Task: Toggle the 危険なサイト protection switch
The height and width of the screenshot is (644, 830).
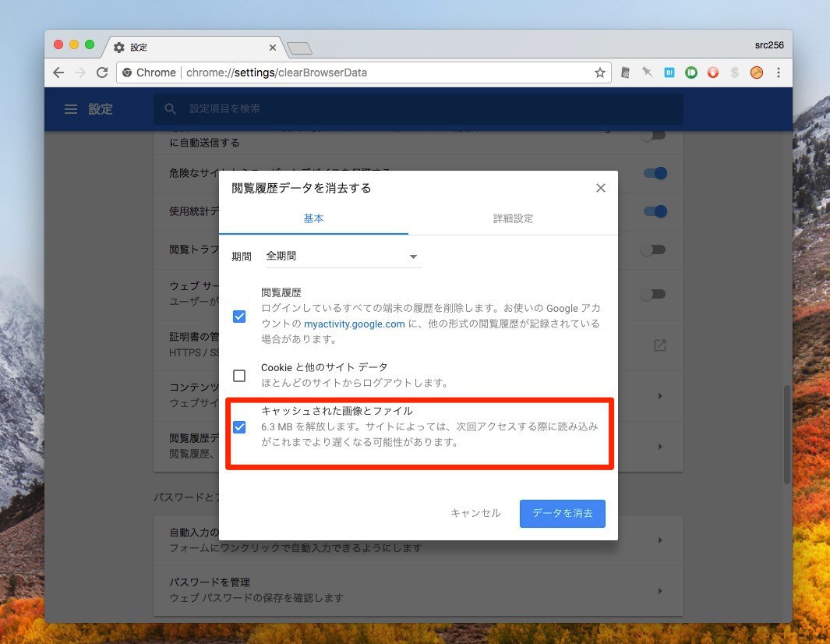Action: pos(655,173)
